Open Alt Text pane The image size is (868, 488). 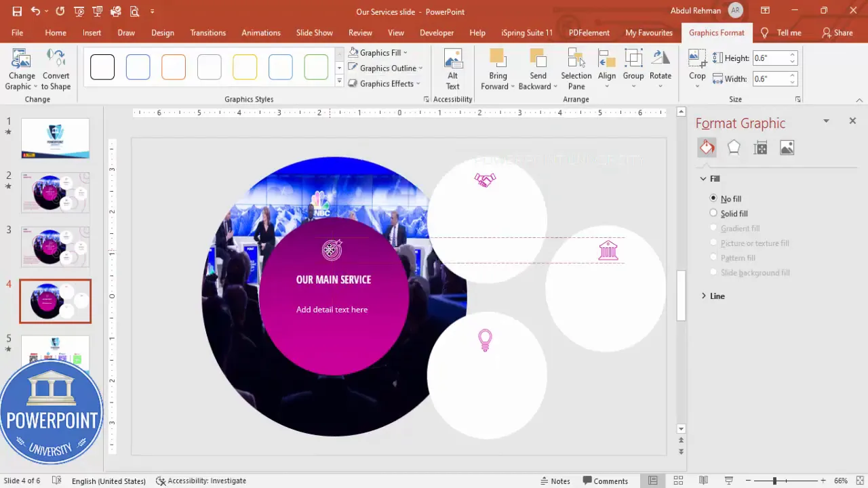point(453,69)
